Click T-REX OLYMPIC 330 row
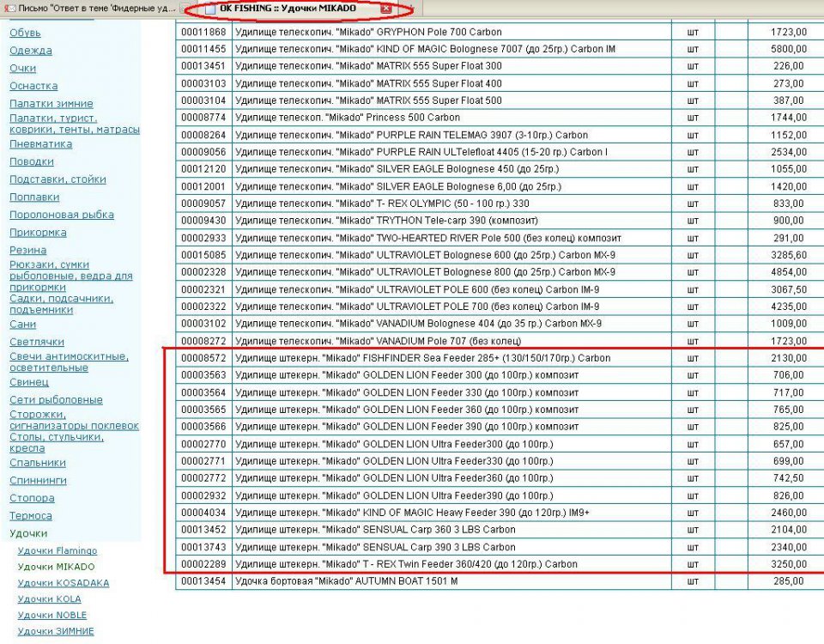 coord(500,204)
